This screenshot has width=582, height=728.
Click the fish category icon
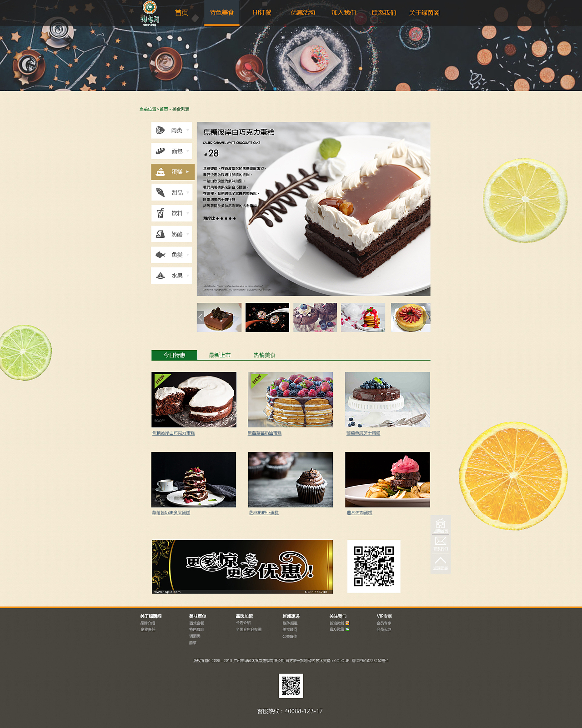tap(160, 255)
